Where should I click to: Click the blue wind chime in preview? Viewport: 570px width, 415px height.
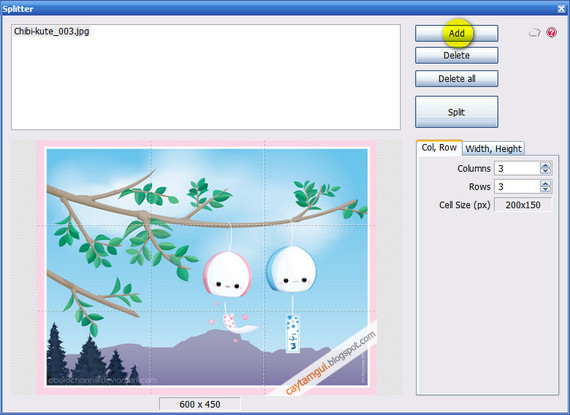[x=291, y=269]
